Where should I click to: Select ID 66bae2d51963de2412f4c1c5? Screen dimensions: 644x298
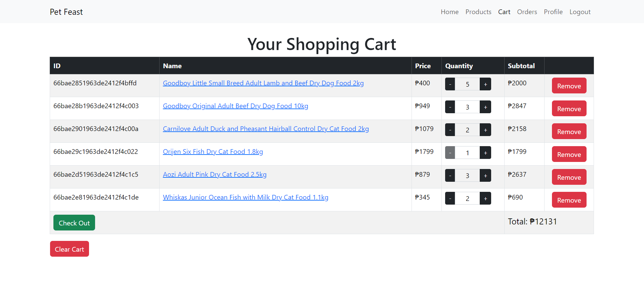96,174
